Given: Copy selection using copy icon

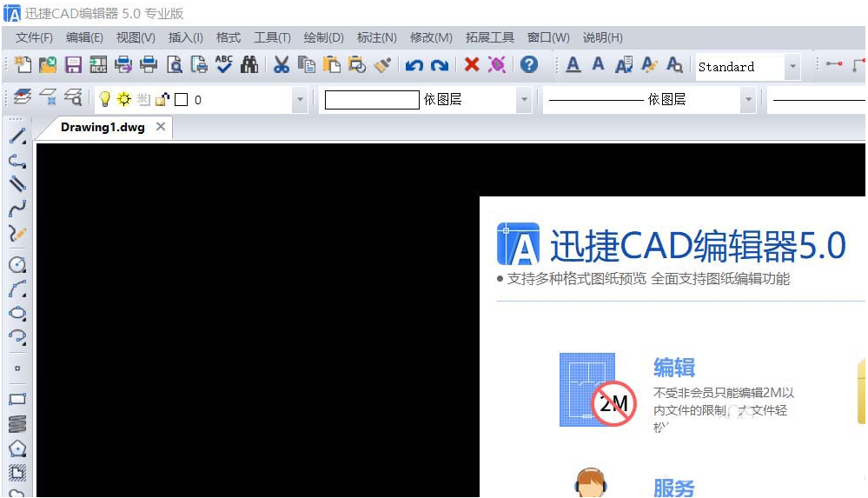Looking at the screenshot, I should (x=307, y=65).
